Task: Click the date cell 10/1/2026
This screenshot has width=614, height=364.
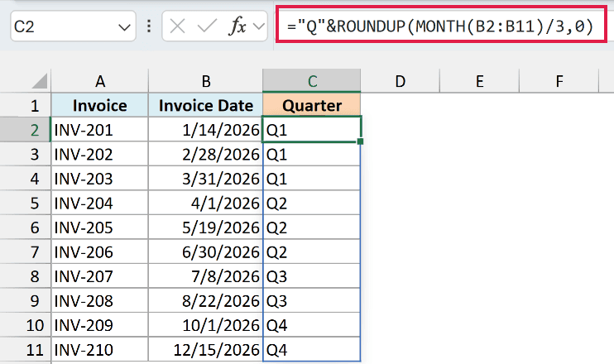Action: (x=205, y=325)
